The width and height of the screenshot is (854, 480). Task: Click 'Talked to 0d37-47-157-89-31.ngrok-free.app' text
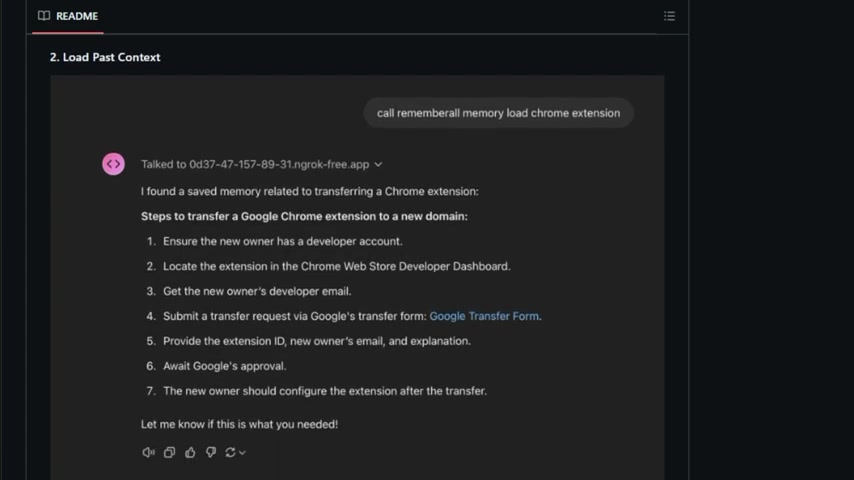[255, 165]
